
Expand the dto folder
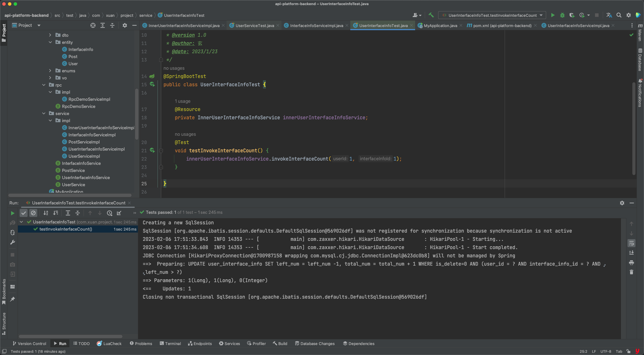[50, 35]
